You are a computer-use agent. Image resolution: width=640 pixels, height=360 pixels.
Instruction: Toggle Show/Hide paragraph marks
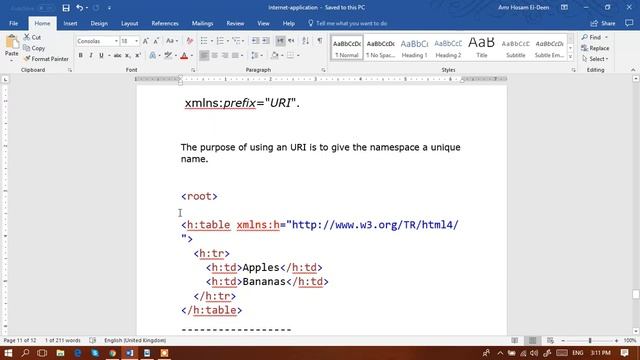click(320, 41)
